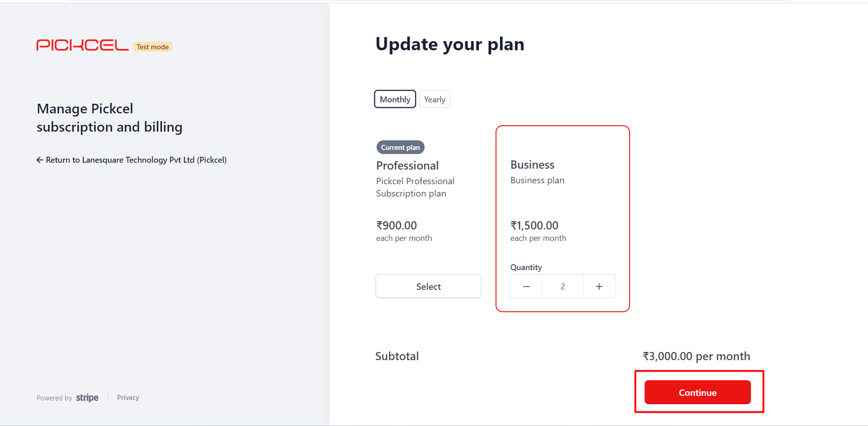Click the ₹3,000.00 per month subtotal

pyautogui.click(x=696, y=357)
